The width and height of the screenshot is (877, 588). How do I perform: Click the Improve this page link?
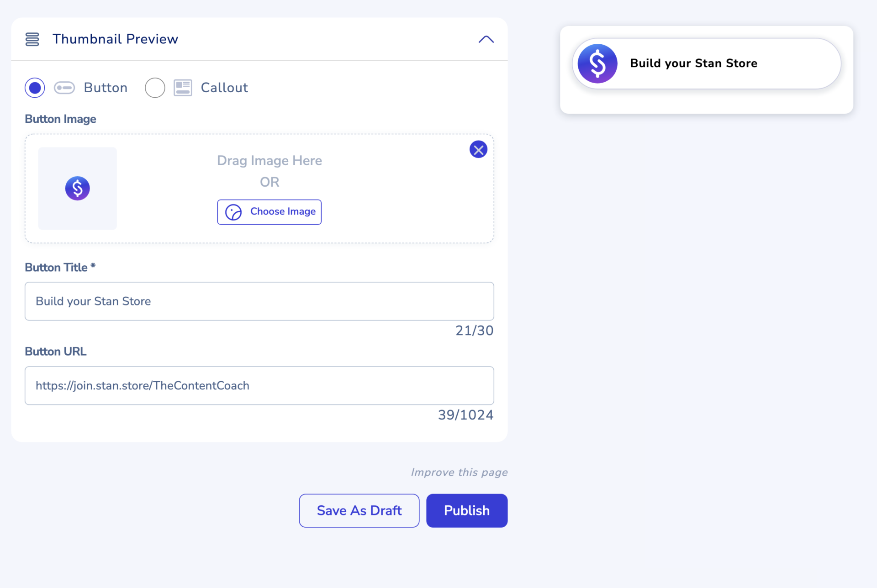[460, 472]
